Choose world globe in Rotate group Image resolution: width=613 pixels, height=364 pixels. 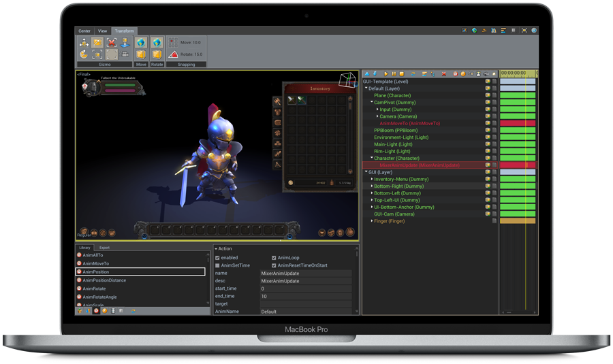(x=157, y=42)
